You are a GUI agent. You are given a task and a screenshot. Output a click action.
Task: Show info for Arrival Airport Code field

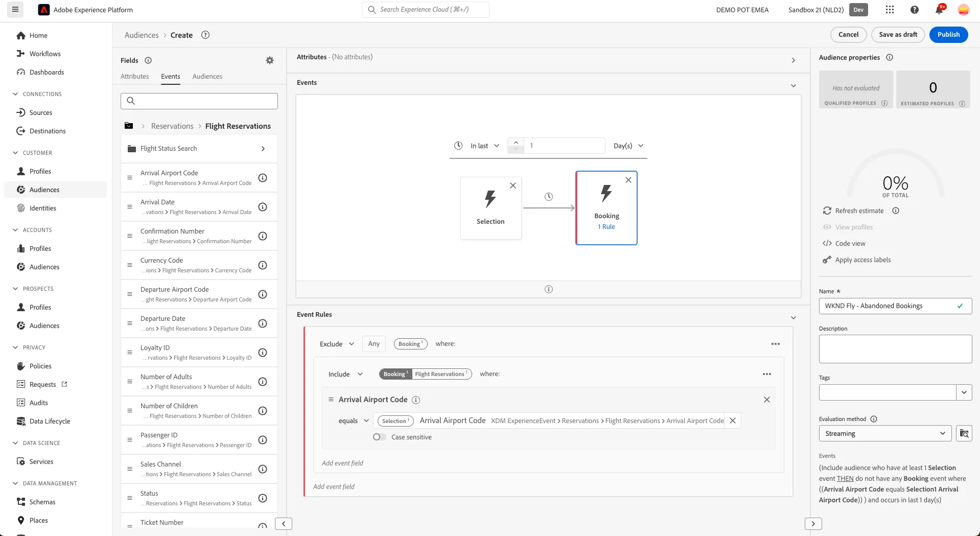point(263,178)
